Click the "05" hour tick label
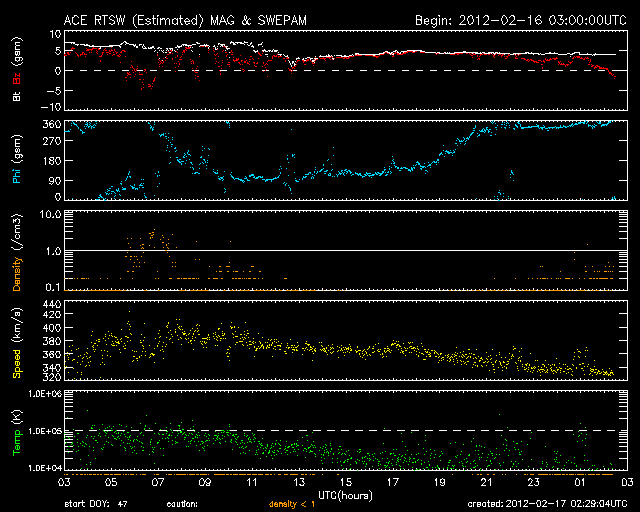 pyautogui.click(x=111, y=482)
